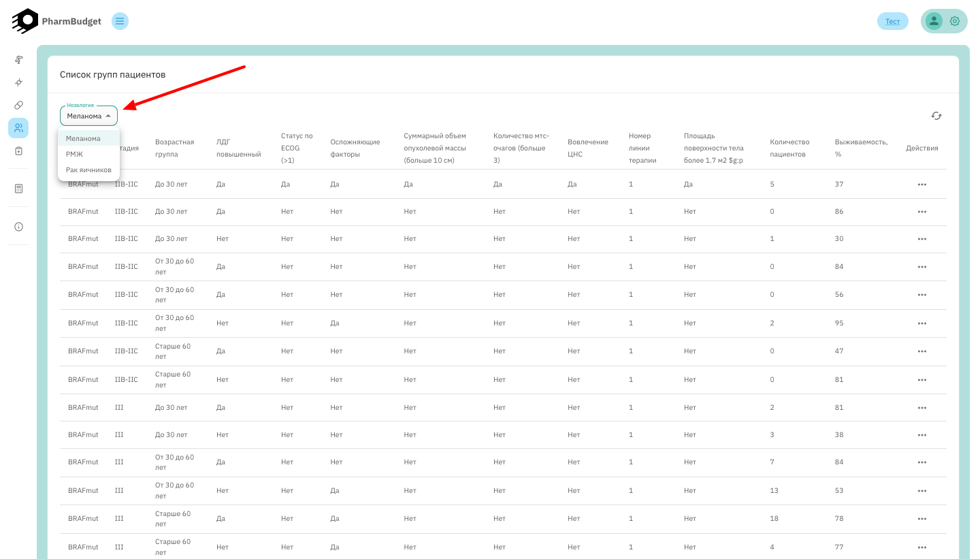
Task: Click the Выживаемость, % column header
Action: 861,148
